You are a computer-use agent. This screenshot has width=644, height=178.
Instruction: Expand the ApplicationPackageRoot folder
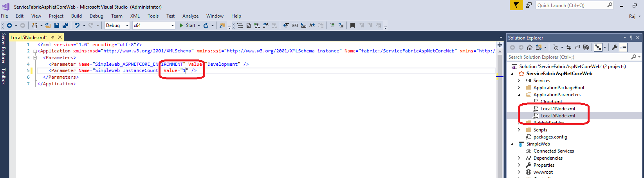[519, 88]
